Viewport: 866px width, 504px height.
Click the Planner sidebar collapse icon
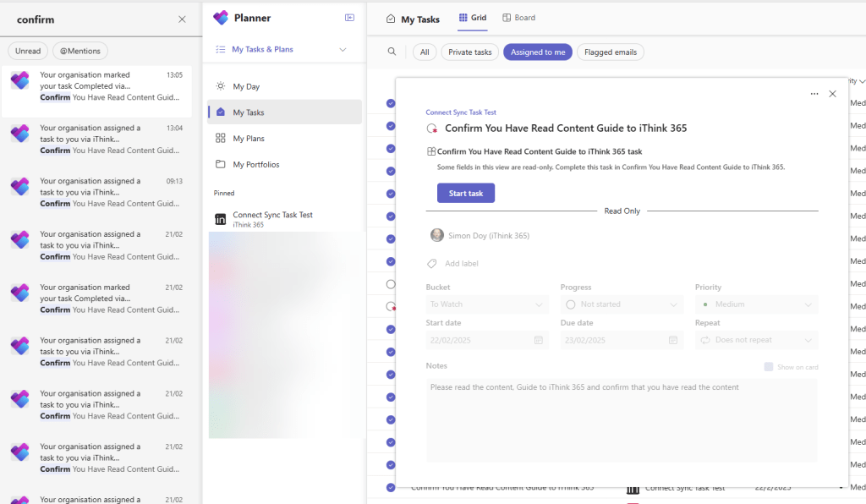point(350,18)
